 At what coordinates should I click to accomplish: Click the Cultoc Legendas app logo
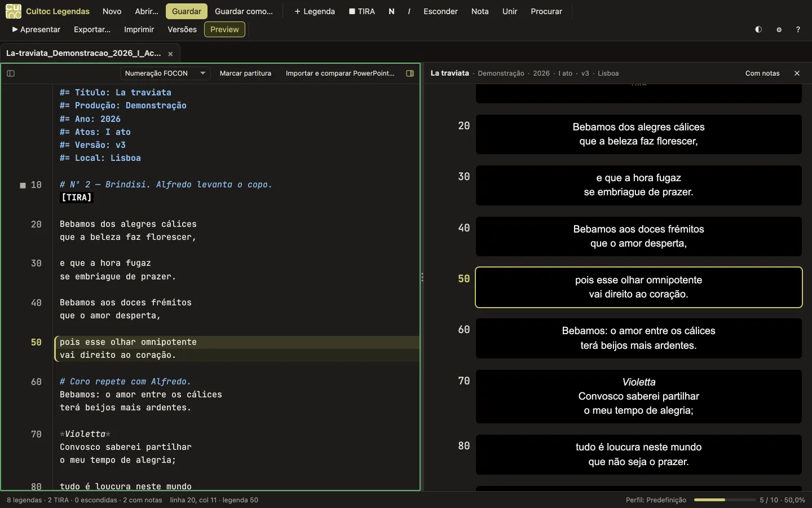pos(14,11)
